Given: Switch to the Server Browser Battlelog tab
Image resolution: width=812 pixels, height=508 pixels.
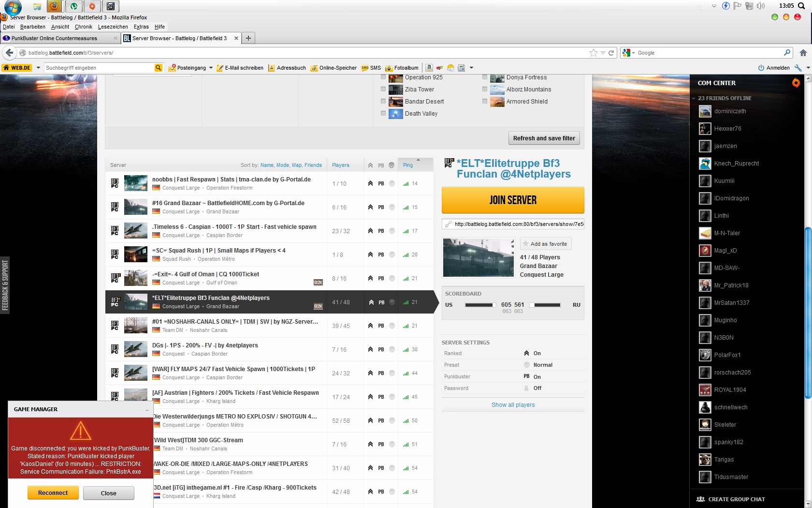Looking at the screenshot, I should click(x=181, y=38).
